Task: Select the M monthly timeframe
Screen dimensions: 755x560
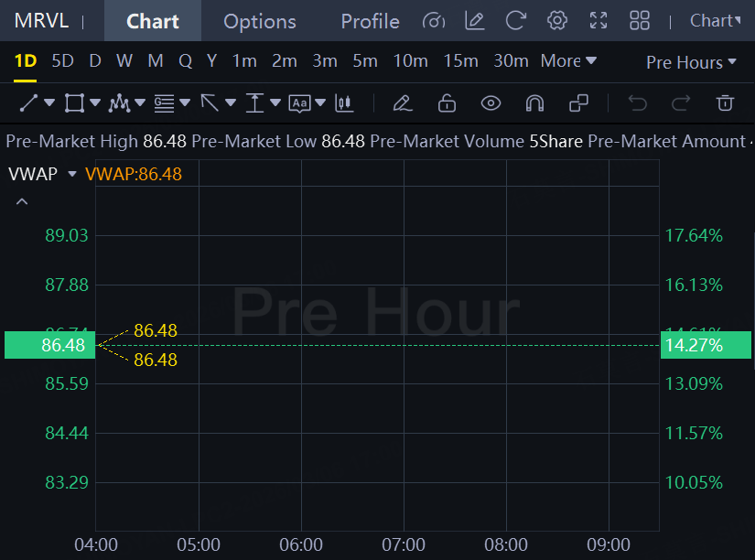Action: 155,61
